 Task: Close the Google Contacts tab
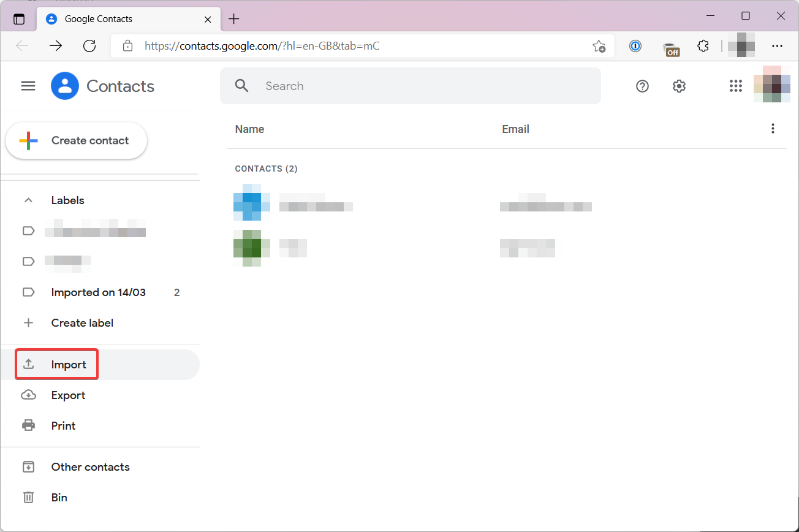(208, 19)
